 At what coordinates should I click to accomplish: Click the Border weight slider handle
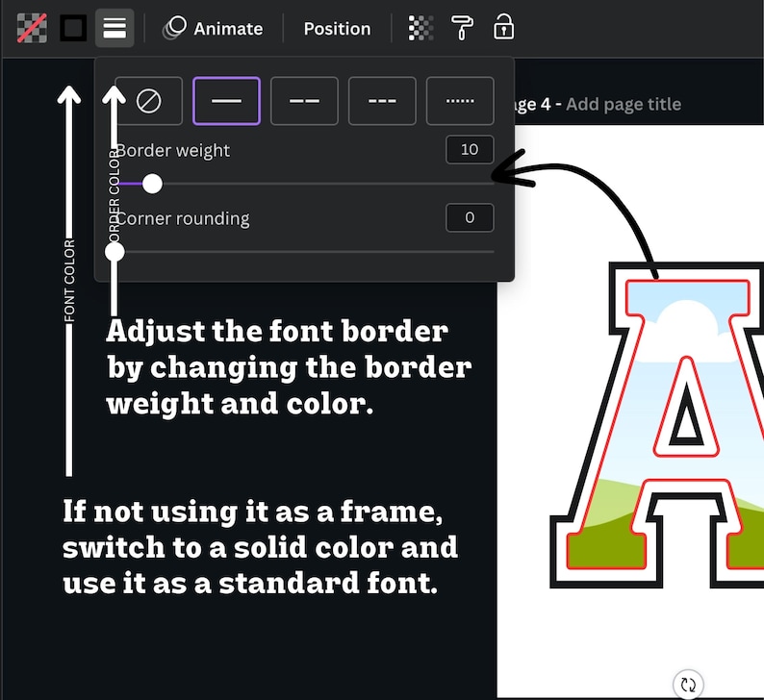(152, 184)
